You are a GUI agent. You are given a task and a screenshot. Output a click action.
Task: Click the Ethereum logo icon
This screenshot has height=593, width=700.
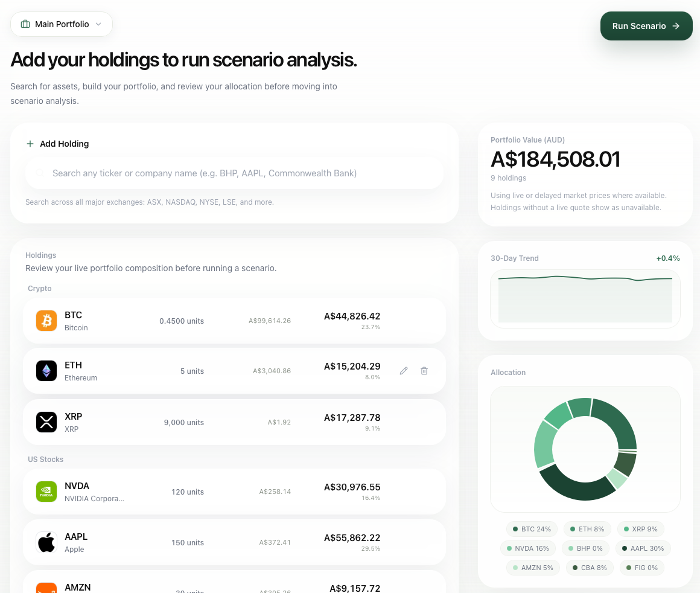[46, 371]
